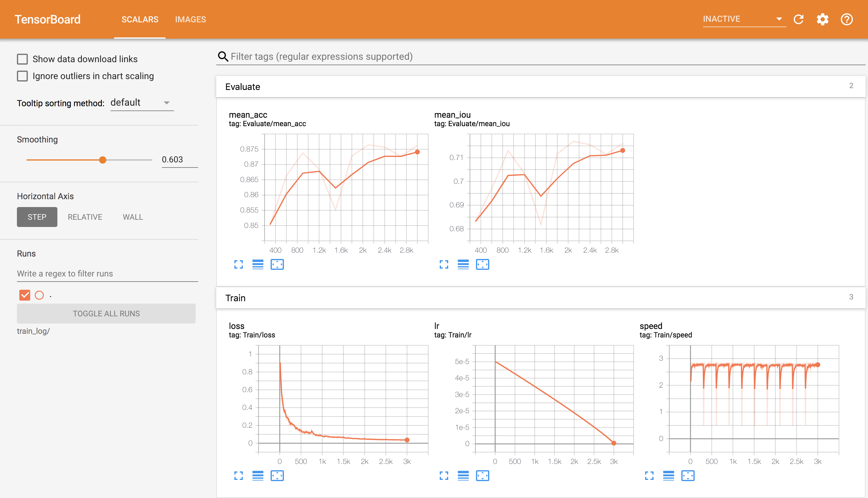Toggle y-axis log scale on mean_iou chart
Image resolution: width=868 pixels, height=498 pixels.
tap(463, 264)
